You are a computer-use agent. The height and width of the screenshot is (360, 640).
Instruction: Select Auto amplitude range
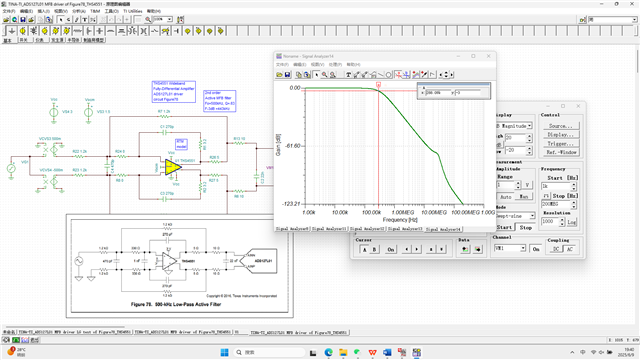pyautogui.click(x=506, y=197)
